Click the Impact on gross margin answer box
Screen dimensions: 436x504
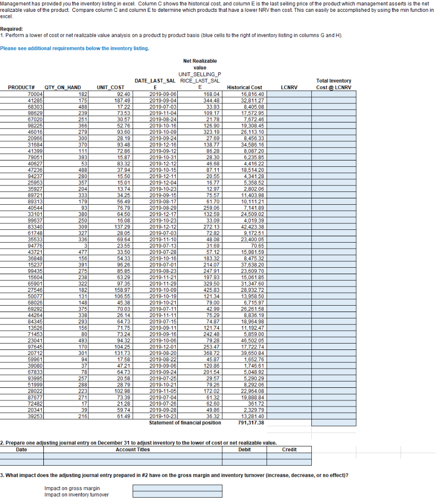(x=177, y=488)
